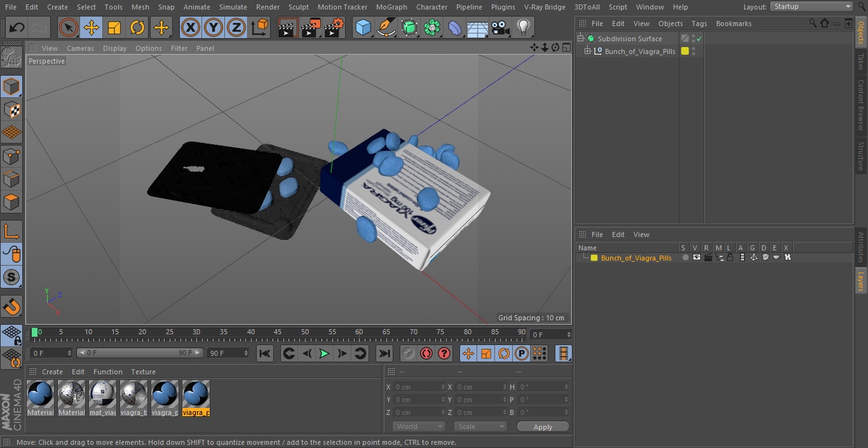Enable snapping magnet icon
This screenshot has height=448, width=868.
click(x=11, y=307)
